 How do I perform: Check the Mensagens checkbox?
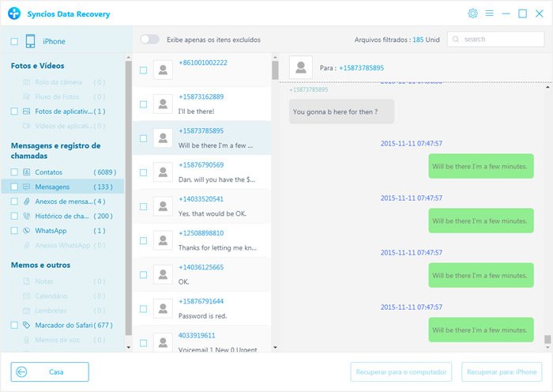(14, 187)
